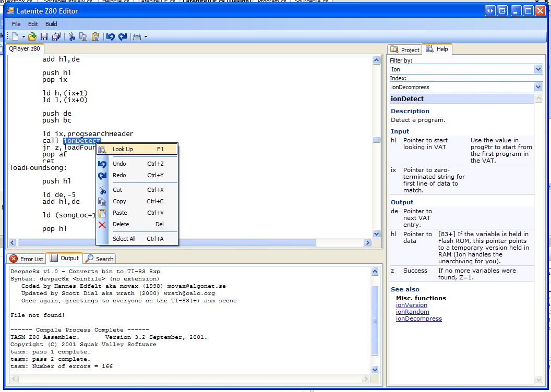Click the Build toolbar icon

(x=137, y=36)
